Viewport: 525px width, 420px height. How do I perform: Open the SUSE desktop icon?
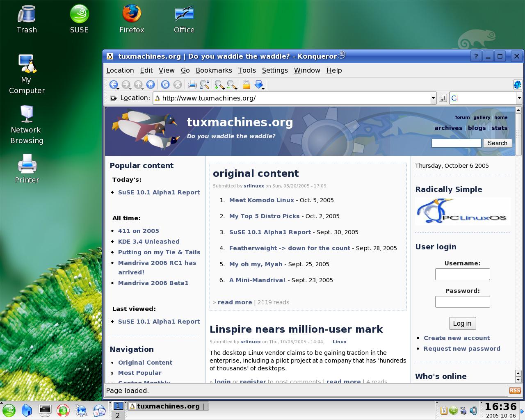tap(79, 19)
